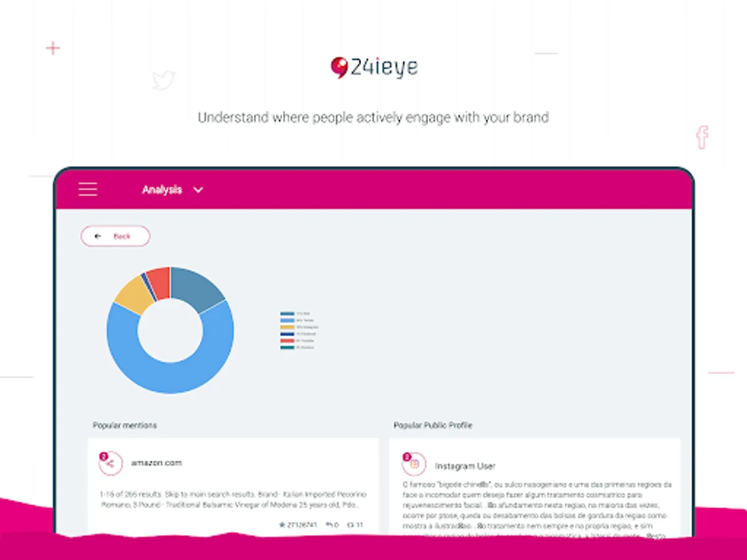Click the 24ieye logo
Viewport: 747px width, 560px height.
[374, 67]
